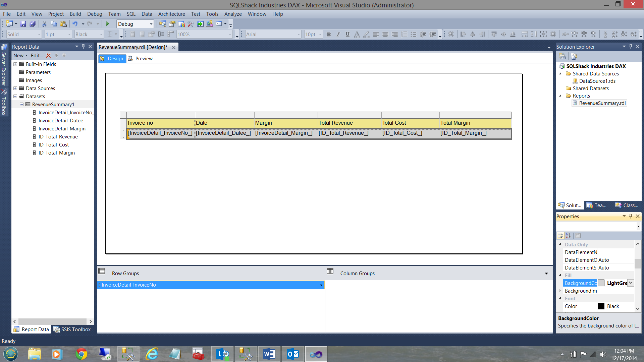Viewport: 644px width, 362px height.
Task: Switch to the Preview tab
Action: coord(144,59)
